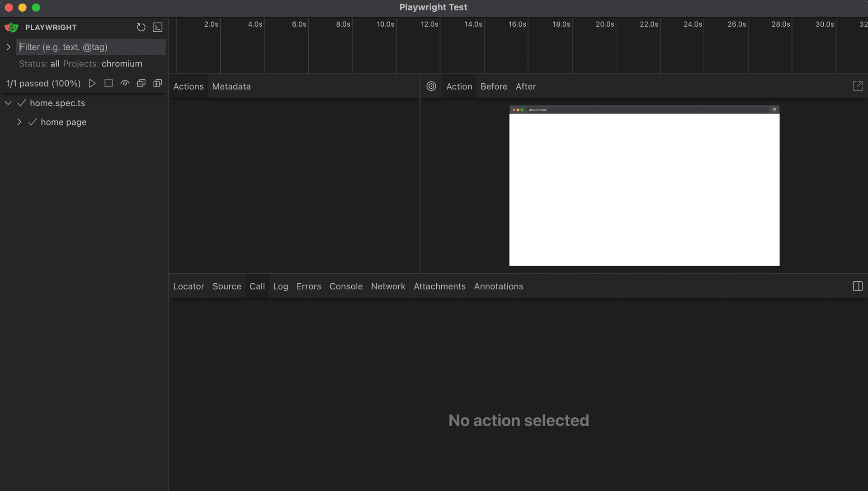Expand the home page test chevron

coord(19,122)
